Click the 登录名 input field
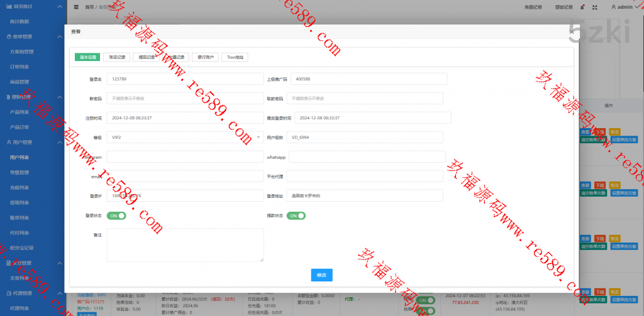The image size is (644, 316). (x=185, y=79)
